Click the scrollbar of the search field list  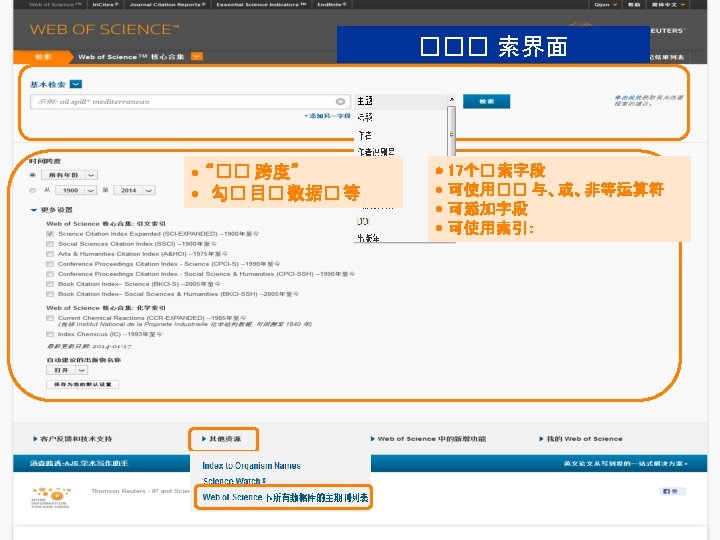[451, 131]
